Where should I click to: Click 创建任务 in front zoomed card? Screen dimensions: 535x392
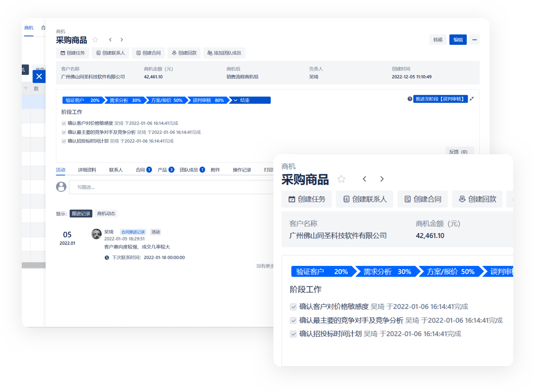pyautogui.click(x=307, y=199)
